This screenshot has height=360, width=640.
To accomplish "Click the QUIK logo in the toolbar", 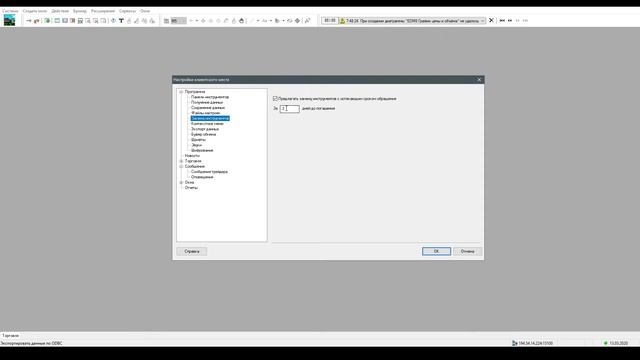I will click(9, 20).
